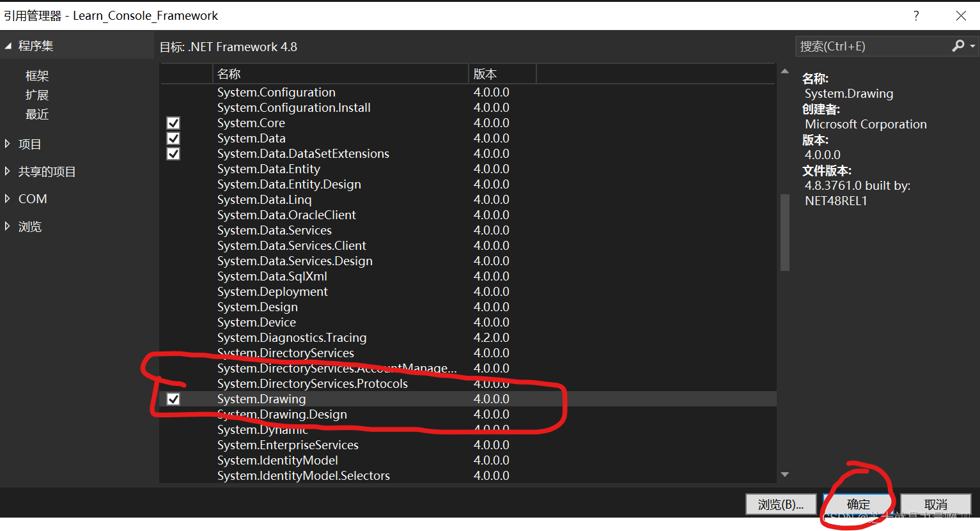Select the System.Configuration.Install row
This screenshot has height=531, width=980.
(468, 108)
